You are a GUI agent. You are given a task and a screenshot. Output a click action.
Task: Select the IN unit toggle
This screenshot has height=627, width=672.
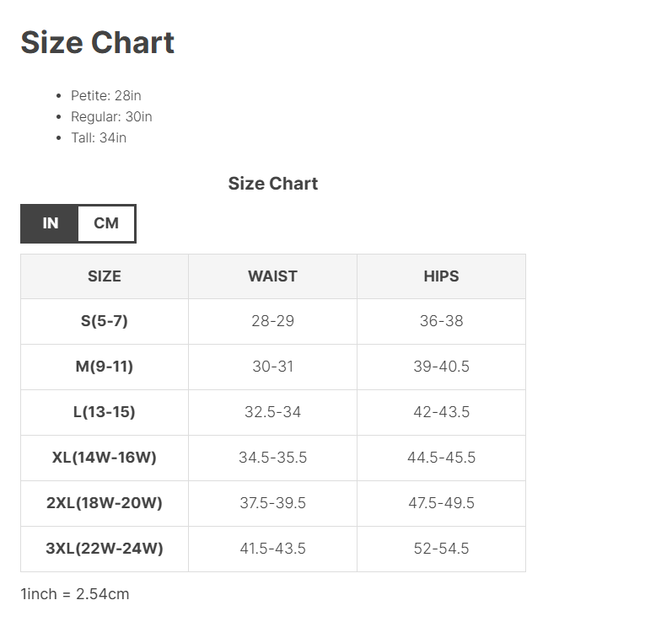(x=51, y=223)
